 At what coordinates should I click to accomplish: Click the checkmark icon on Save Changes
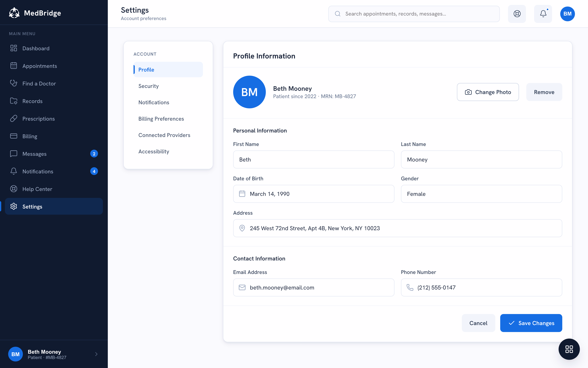pos(512,323)
